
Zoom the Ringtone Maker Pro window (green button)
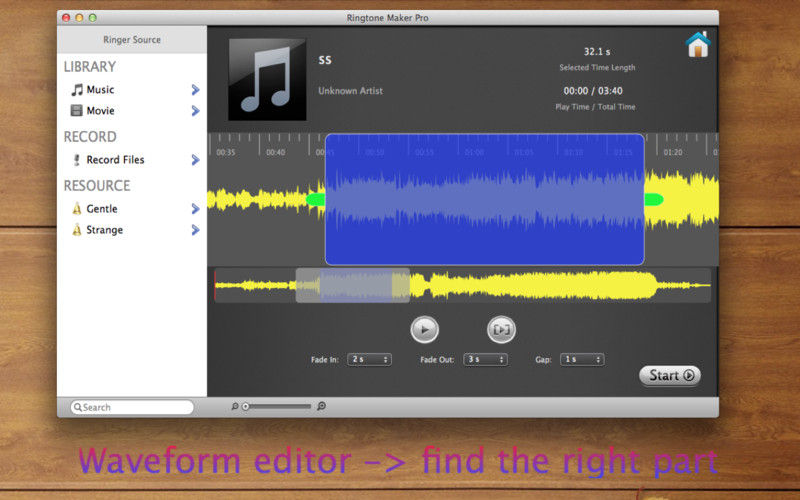[x=92, y=17]
